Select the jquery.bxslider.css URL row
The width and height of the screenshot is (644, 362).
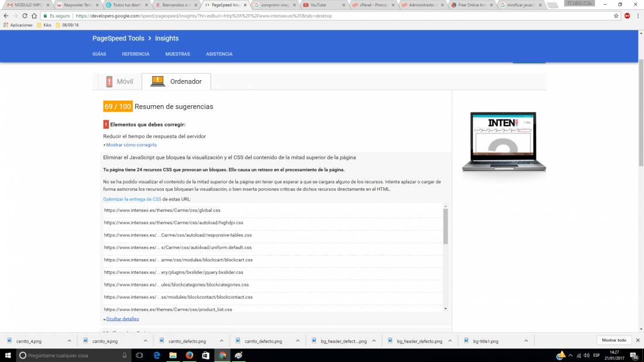tap(273, 272)
